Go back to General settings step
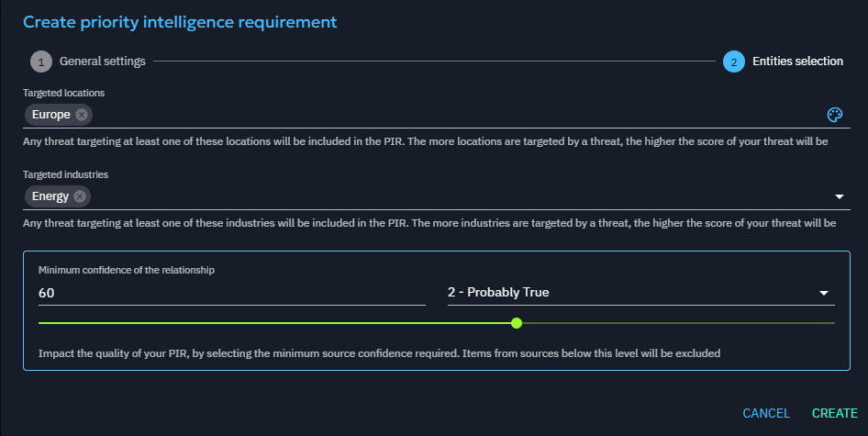 (x=102, y=61)
